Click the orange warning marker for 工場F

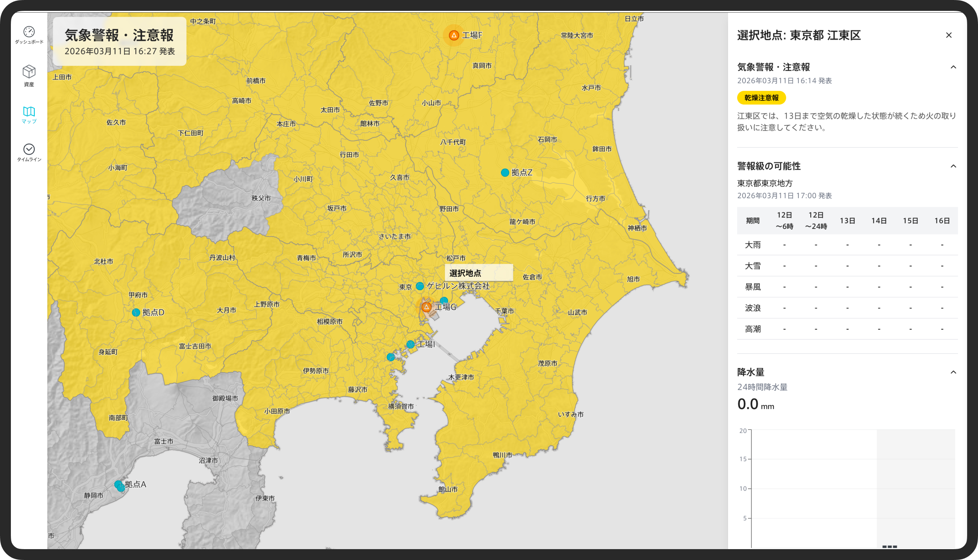pos(454,35)
